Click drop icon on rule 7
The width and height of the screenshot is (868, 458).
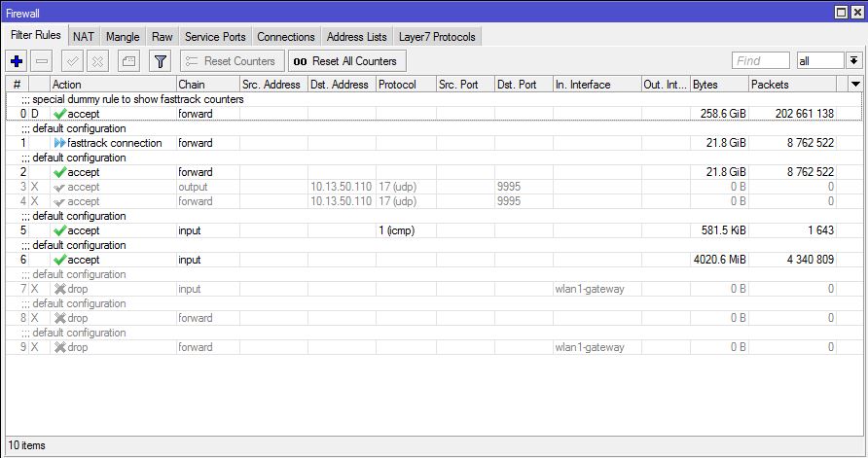(x=59, y=289)
